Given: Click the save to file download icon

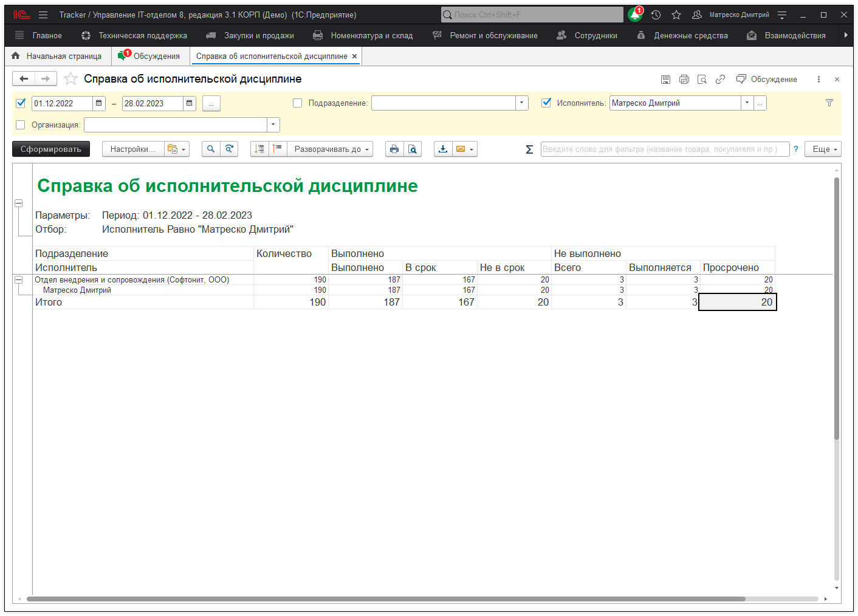Looking at the screenshot, I should click(x=443, y=149).
